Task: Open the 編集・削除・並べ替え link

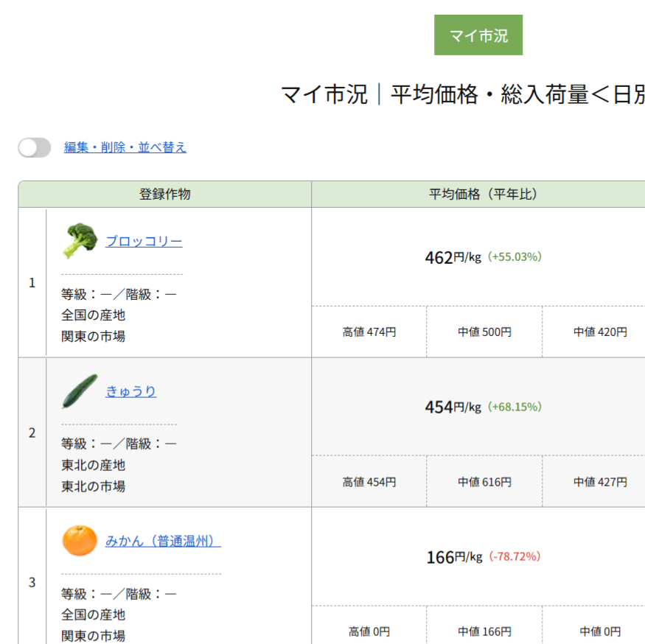Action: (x=125, y=147)
